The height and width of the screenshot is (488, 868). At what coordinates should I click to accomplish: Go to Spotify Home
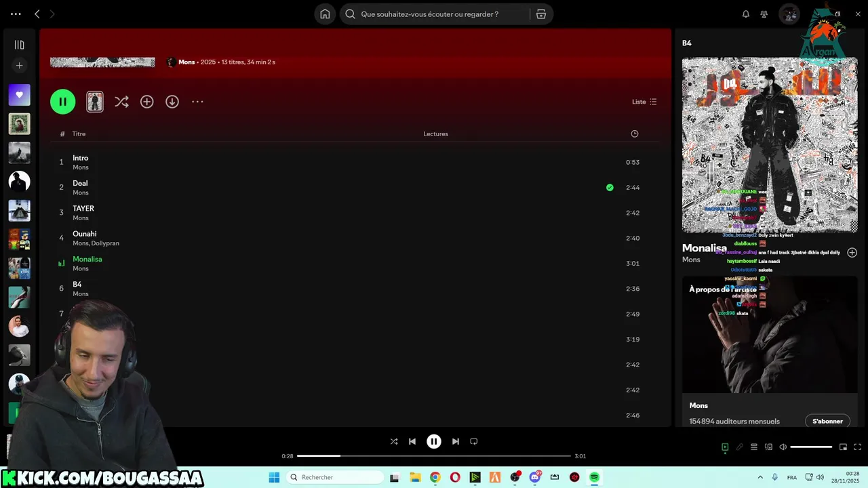coord(325,14)
